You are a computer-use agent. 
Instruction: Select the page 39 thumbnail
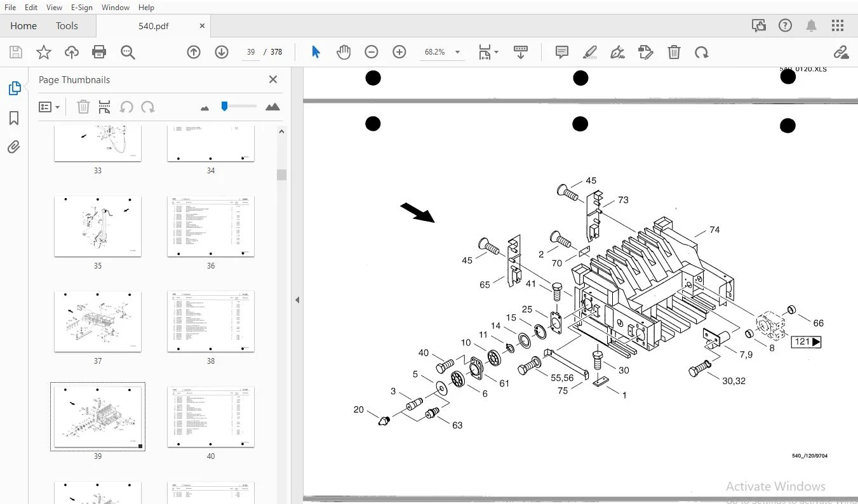98,416
